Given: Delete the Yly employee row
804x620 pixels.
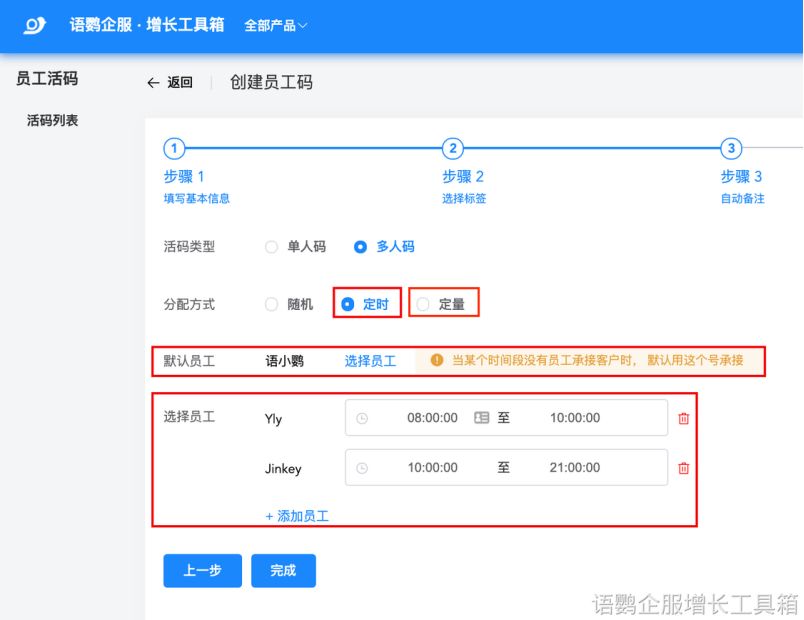Looking at the screenshot, I should point(684,419).
